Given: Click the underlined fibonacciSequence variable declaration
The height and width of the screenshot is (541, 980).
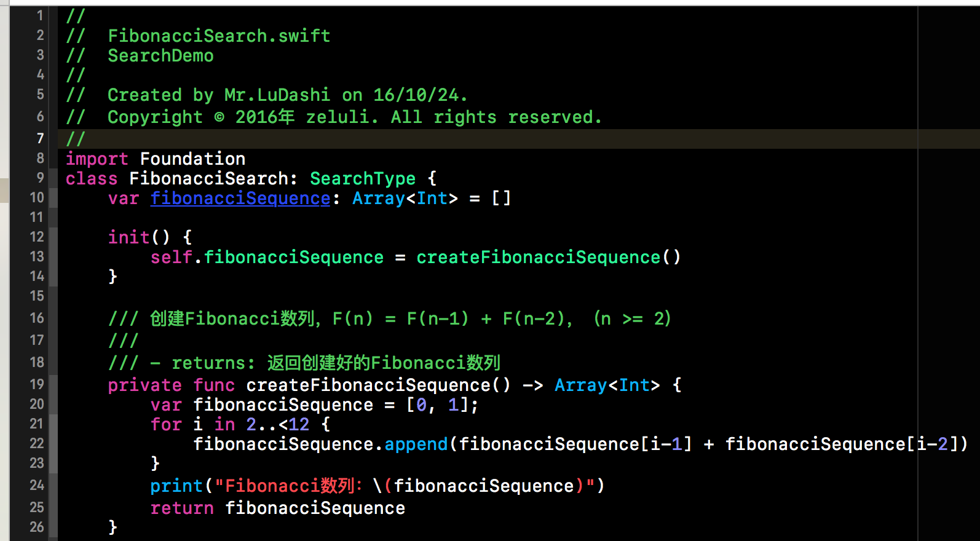Looking at the screenshot, I should 240,199.
